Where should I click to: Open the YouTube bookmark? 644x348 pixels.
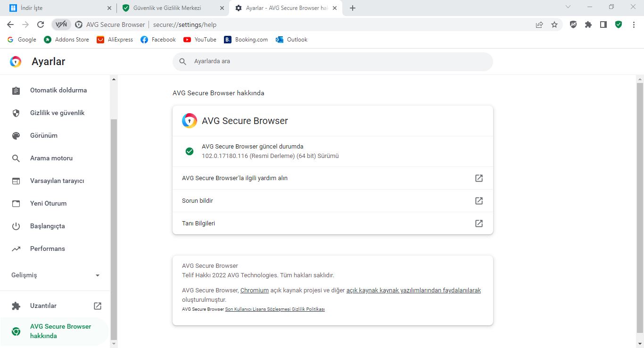click(200, 40)
